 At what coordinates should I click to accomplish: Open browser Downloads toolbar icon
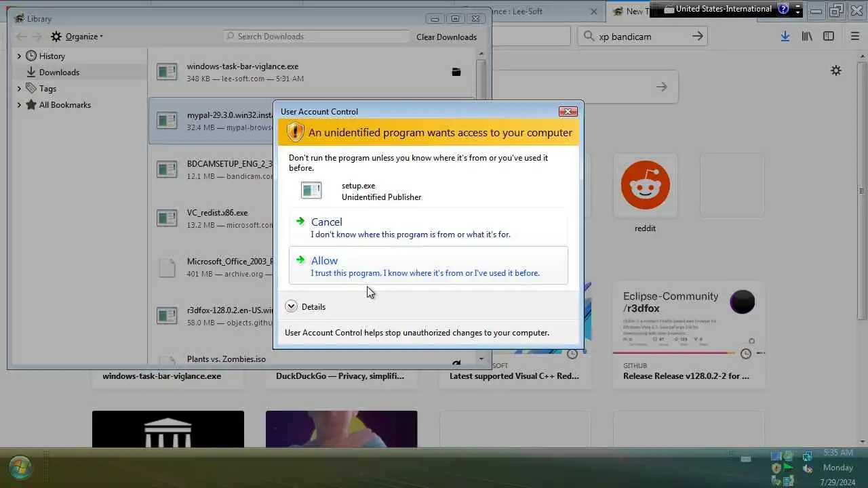pyautogui.click(x=785, y=37)
